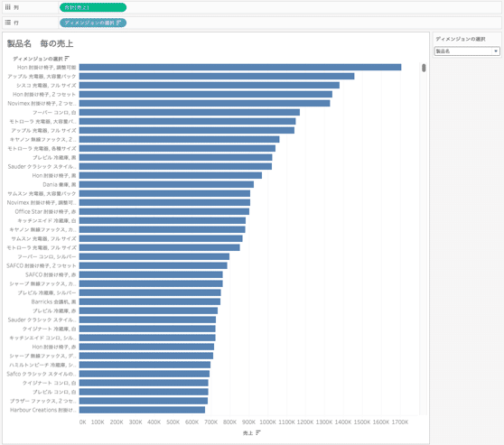Click the columns shelf icon beside 列
504x445 pixels.
[8, 7]
